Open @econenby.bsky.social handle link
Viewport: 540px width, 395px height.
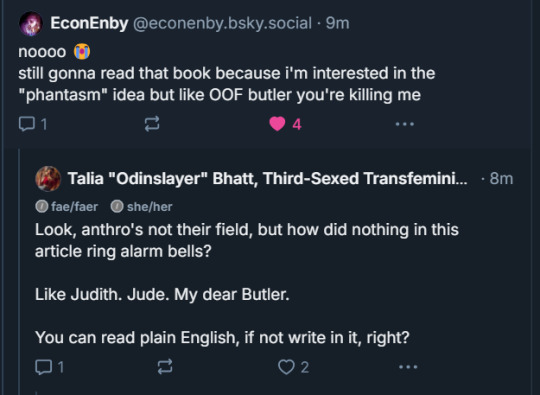coord(222,23)
